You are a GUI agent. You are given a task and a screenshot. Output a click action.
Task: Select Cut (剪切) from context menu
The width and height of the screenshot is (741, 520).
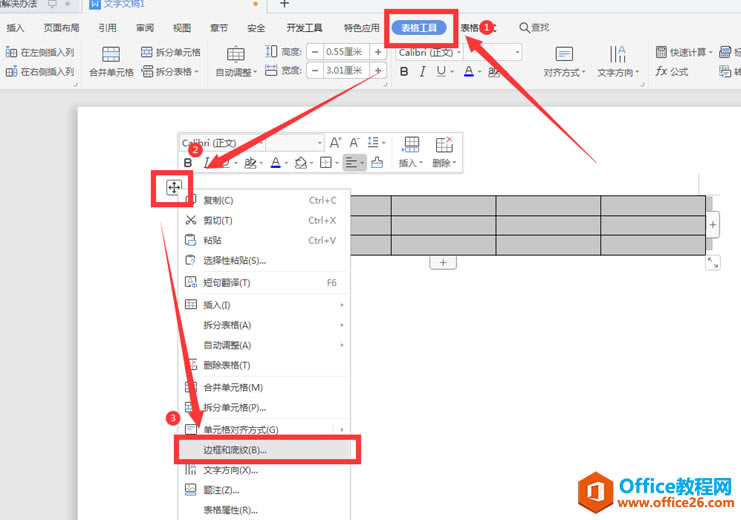[264, 220]
